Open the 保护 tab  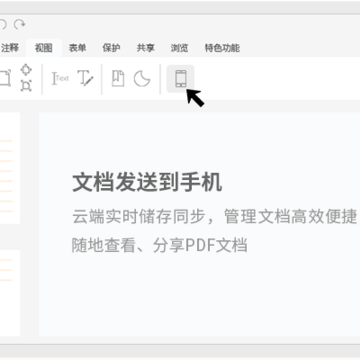click(111, 48)
